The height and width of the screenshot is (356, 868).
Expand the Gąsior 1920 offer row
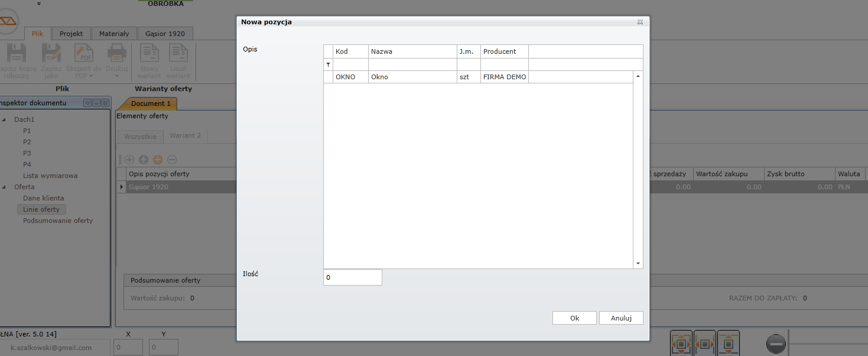click(122, 187)
